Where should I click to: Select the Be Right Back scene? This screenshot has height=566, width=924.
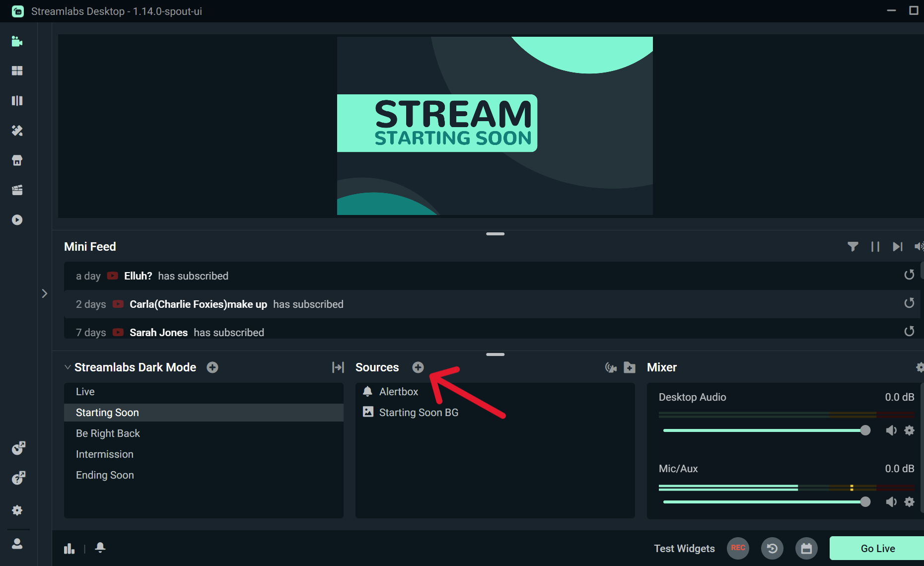pyautogui.click(x=204, y=433)
